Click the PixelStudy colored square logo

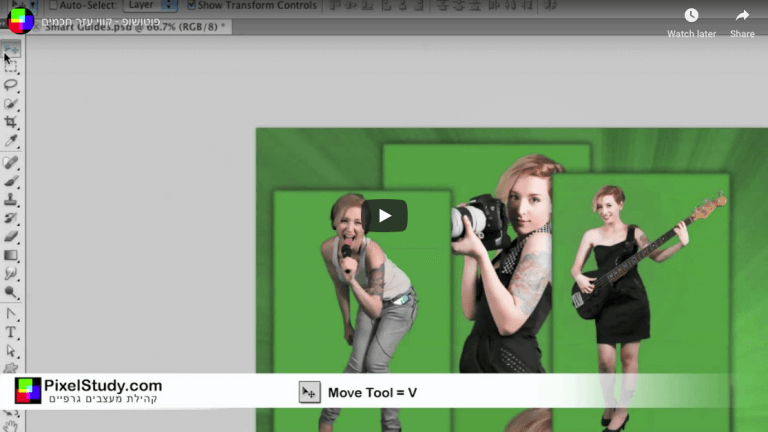28,390
